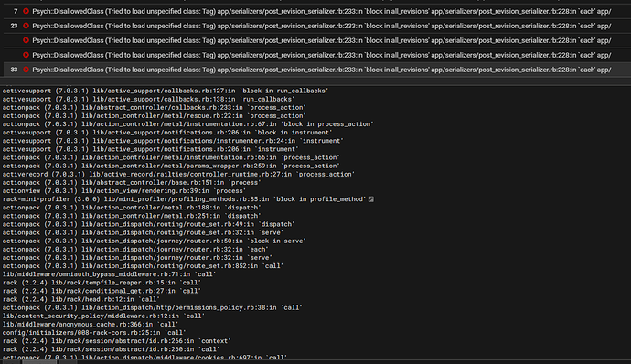Select the highlighted error row with count 33
Image resolution: width=631 pixels, height=364 pixels.
coord(317,70)
